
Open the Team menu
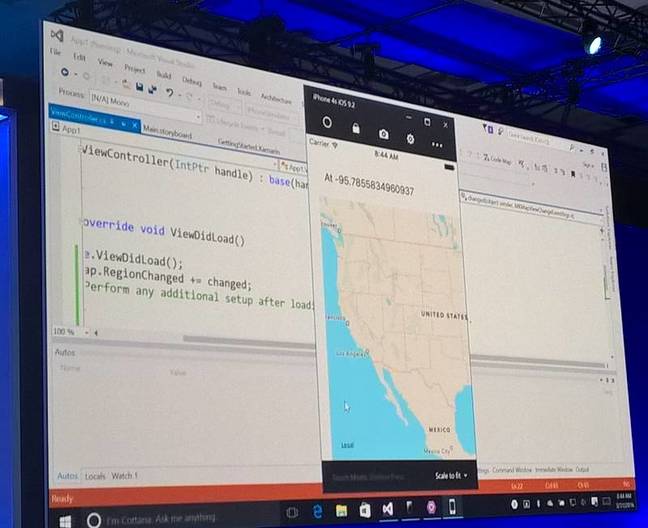pos(219,87)
